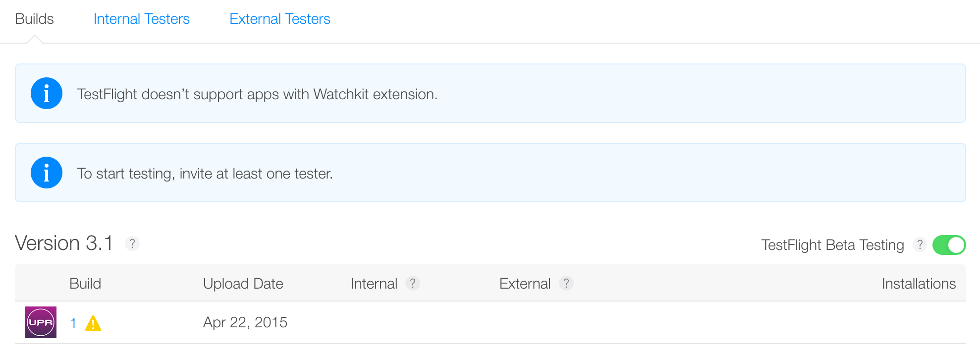Switch to the External Testers tab
The image size is (980, 363).
[x=280, y=19]
